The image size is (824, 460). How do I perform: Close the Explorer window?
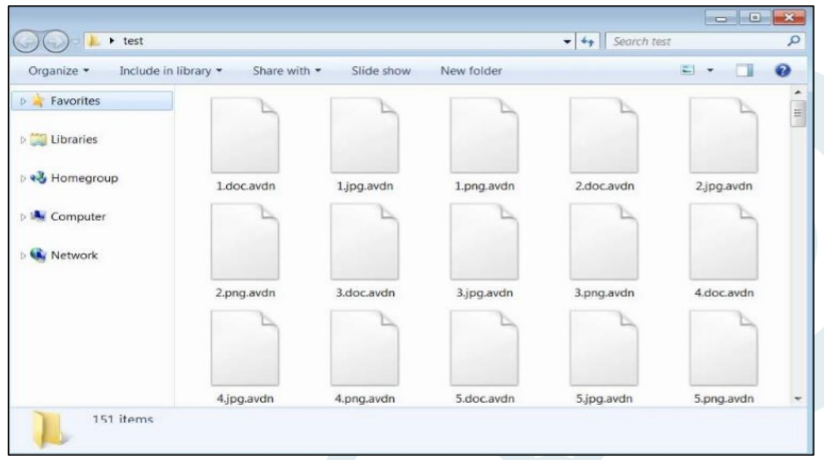(x=789, y=17)
